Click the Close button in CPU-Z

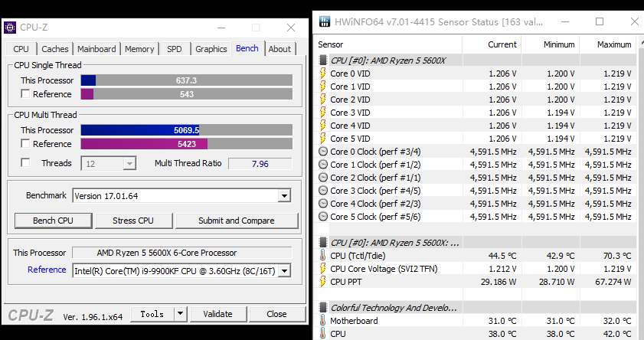click(276, 314)
